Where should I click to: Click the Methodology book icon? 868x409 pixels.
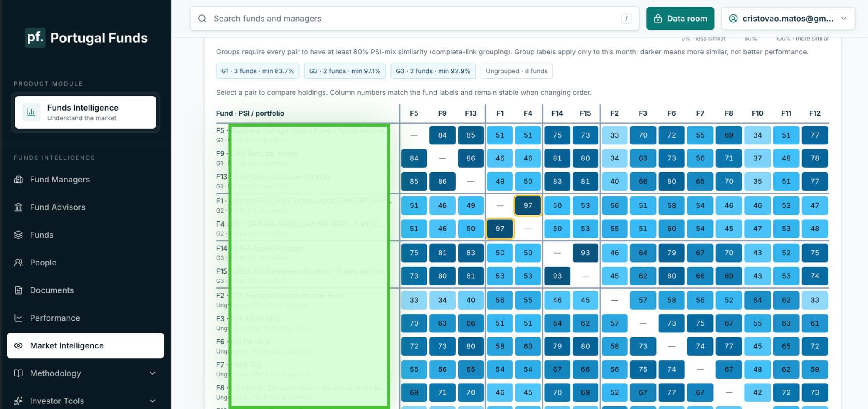pyautogui.click(x=18, y=373)
